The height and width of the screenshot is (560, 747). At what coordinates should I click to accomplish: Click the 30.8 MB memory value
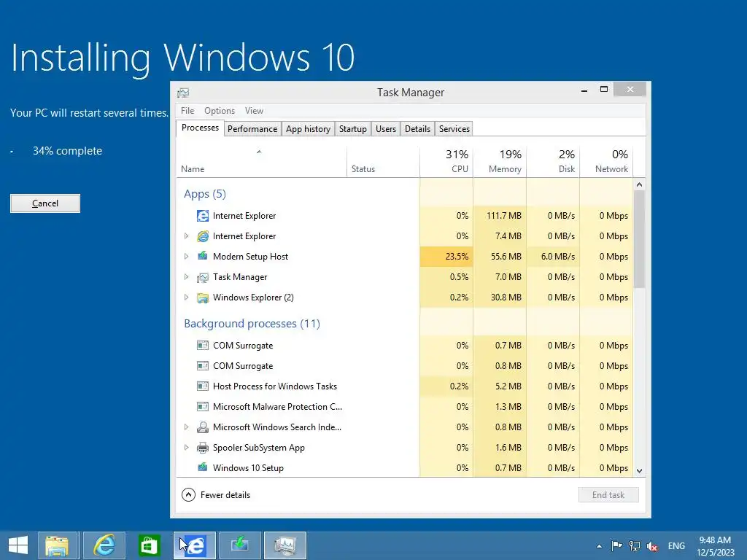(x=506, y=297)
